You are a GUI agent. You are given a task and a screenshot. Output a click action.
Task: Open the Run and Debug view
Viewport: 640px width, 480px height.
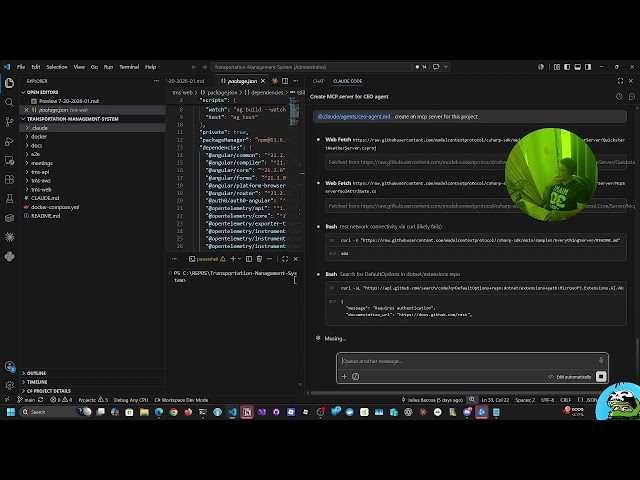pos(9,141)
